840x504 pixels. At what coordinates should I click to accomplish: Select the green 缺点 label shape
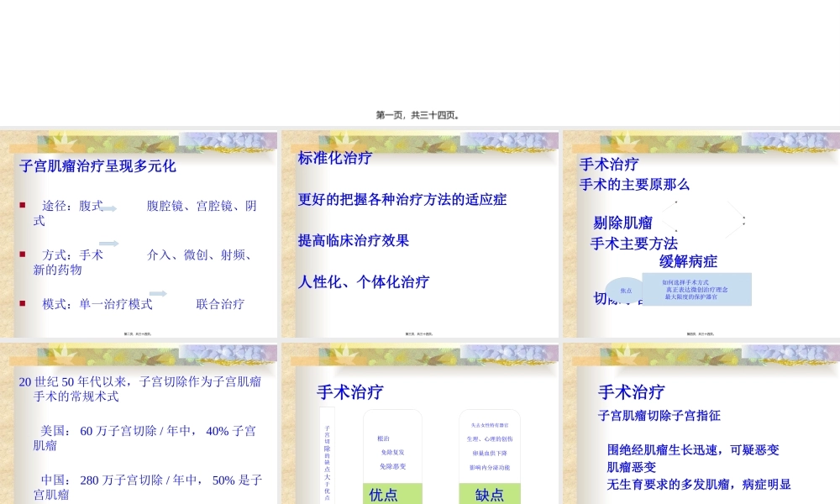click(491, 494)
